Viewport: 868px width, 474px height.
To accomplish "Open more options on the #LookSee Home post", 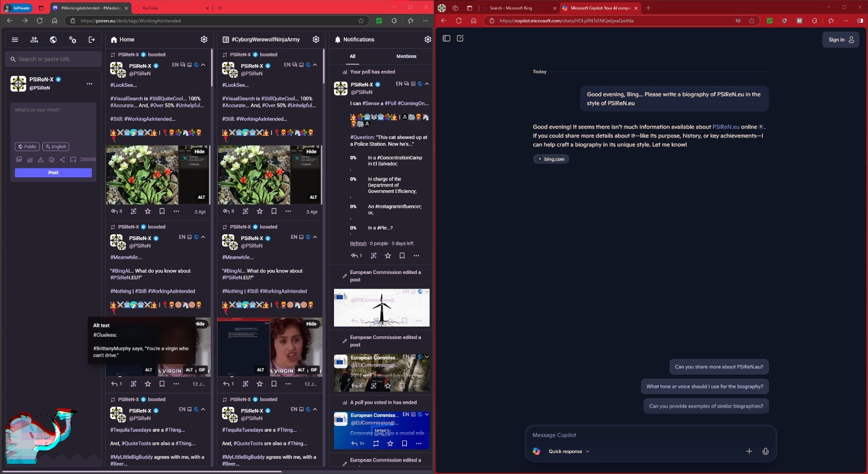I will [x=176, y=211].
